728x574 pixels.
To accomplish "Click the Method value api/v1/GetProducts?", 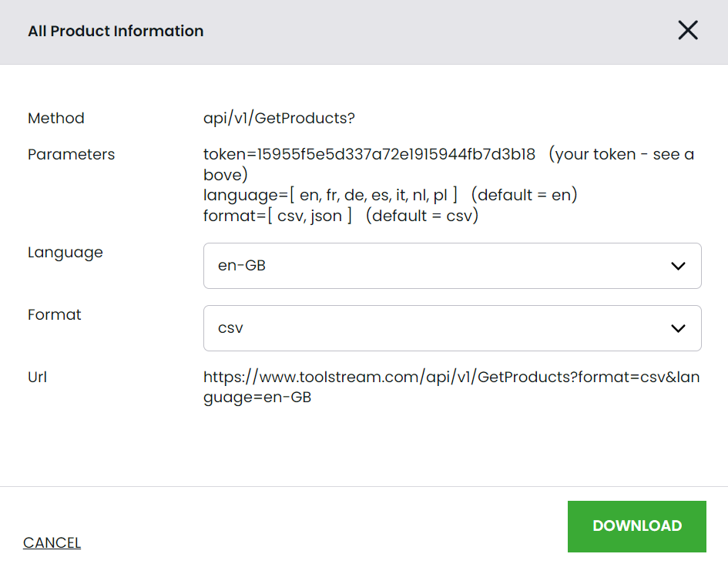I will point(277,118).
